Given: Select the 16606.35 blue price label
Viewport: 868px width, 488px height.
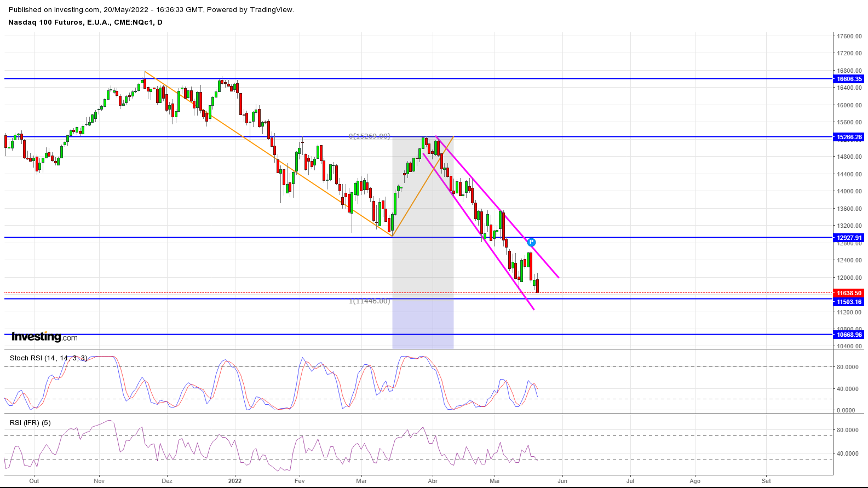Looking at the screenshot, I should (849, 79).
